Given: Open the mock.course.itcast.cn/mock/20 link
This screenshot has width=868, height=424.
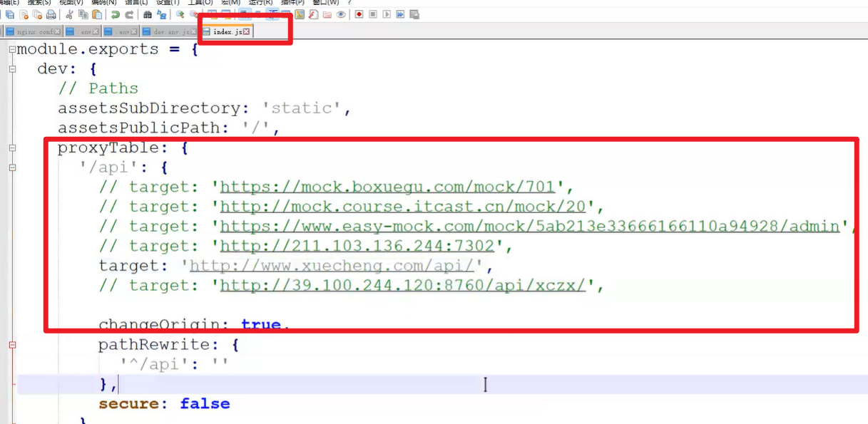Looking at the screenshot, I should (403, 207).
